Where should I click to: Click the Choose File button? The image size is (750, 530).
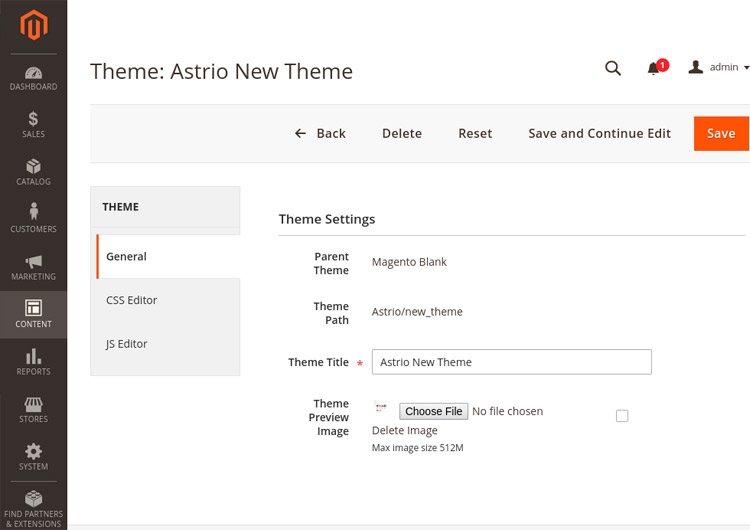[x=433, y=411]
